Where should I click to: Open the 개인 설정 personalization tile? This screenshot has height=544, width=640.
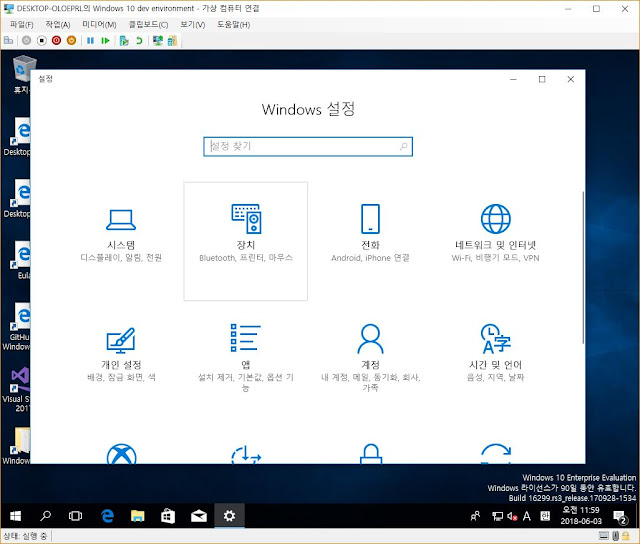pyautogui.click(x=121, y=361)
